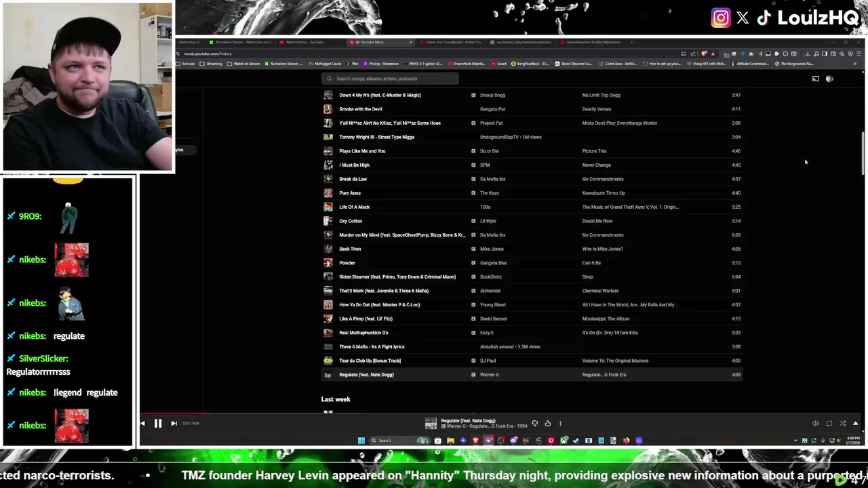Show more bookmarks overflow chevron
The height and width of the screenshot is (488, 868).
[x=854, y=64]
